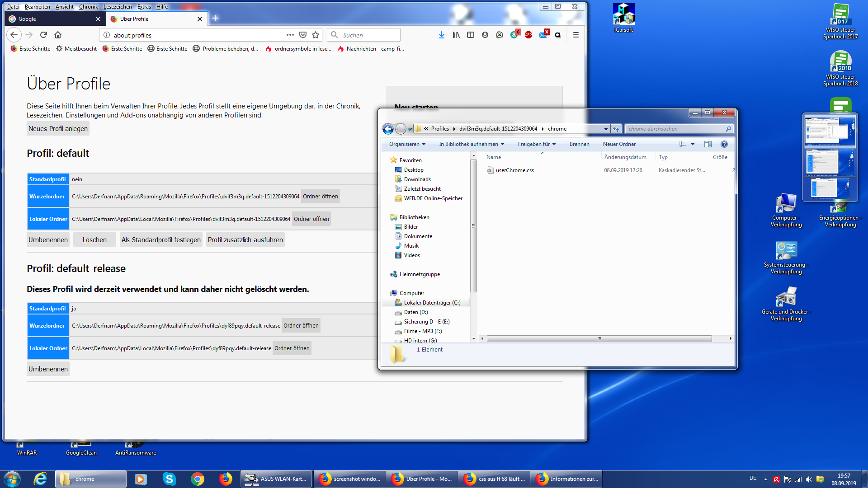This screenshot has width=868, height=488.
Task: Click the Explorer horizontal scrollbar
Action: pos(599,338)
